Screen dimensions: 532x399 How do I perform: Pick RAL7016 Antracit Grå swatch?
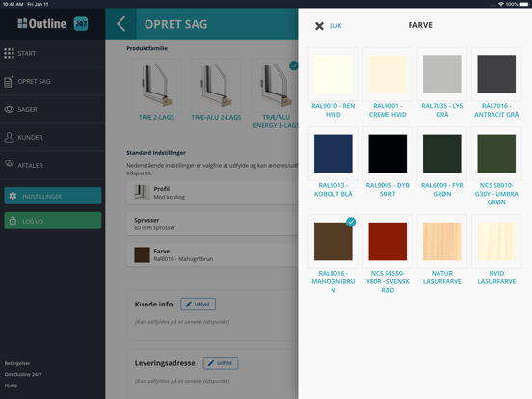(496, 74)
